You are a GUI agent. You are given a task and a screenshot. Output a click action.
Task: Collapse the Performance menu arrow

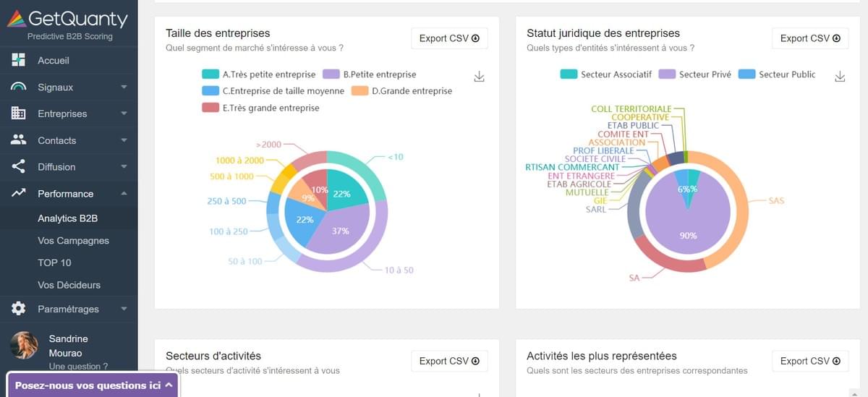tap(124, 193)
